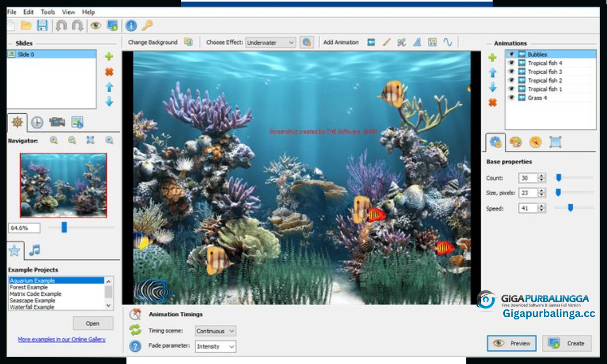The height and width of the screenshot is (364, 607).
Task: Click the Speed slider handle
Action: click(x=570, y=207)
